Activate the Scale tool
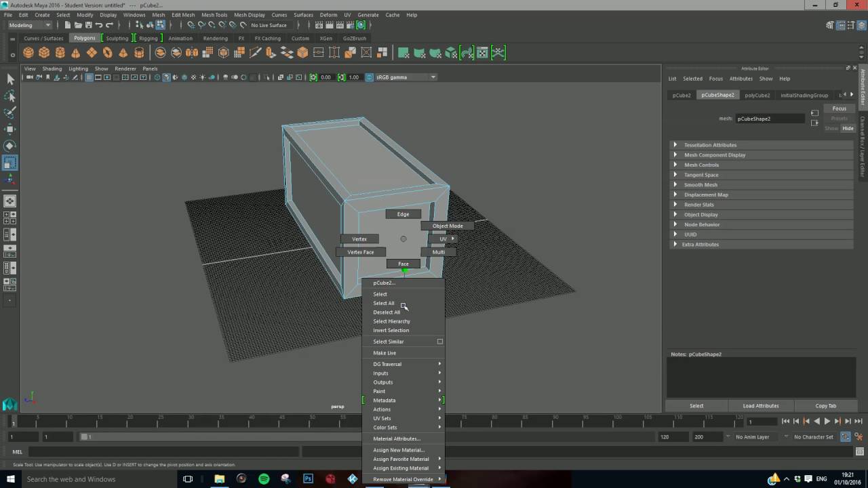The width and height of the screenshot is (868, 488). (x=10, y=163)
